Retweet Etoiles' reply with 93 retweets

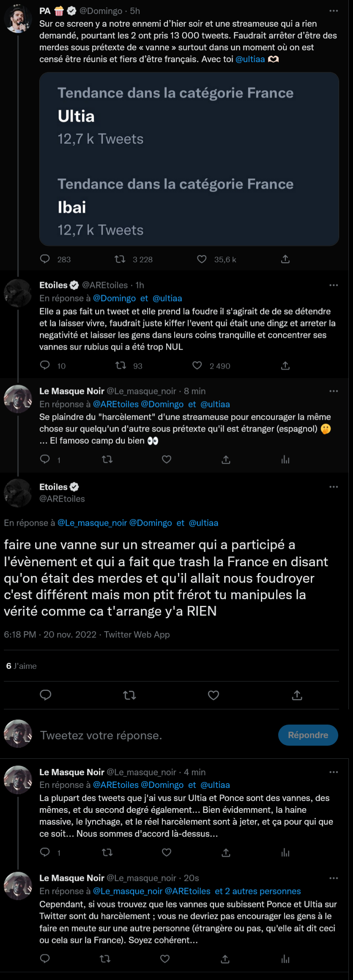tap(121, 365)
